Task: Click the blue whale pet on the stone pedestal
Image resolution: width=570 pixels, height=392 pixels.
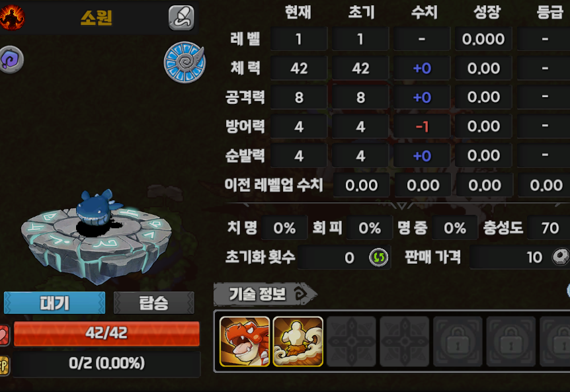Action: (x=97, y=207)
